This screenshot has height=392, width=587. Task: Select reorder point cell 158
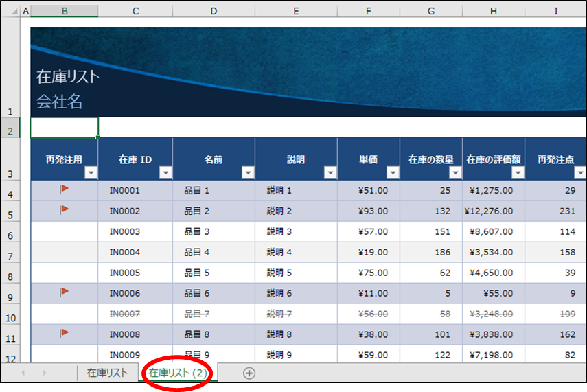click(556, 253)
